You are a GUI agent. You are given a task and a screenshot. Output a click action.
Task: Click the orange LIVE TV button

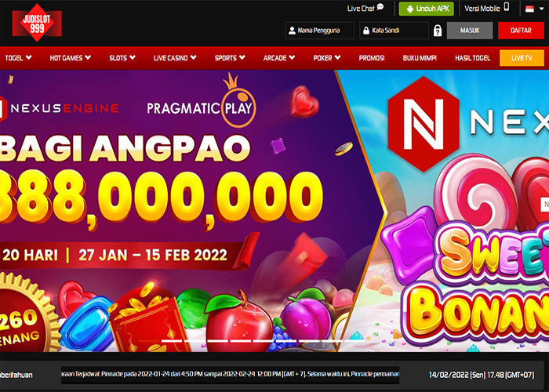click(x=522, y=58)
